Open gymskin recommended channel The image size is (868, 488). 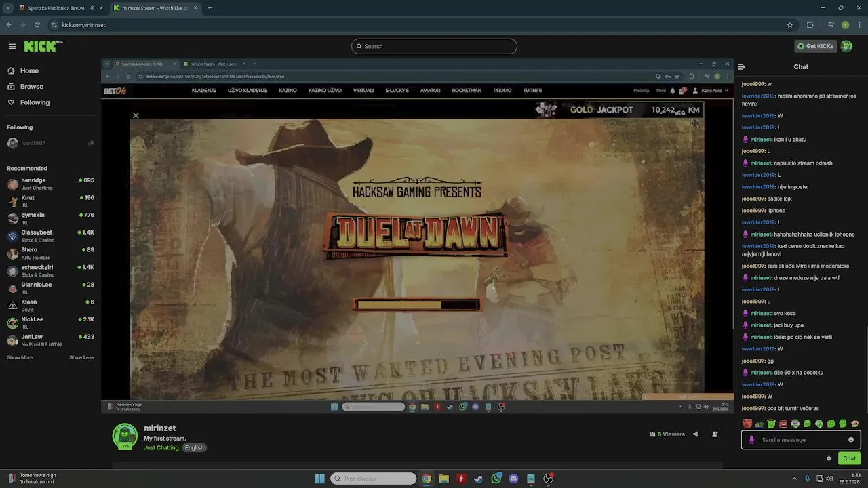pyautogui.click(x=50, y=218)
